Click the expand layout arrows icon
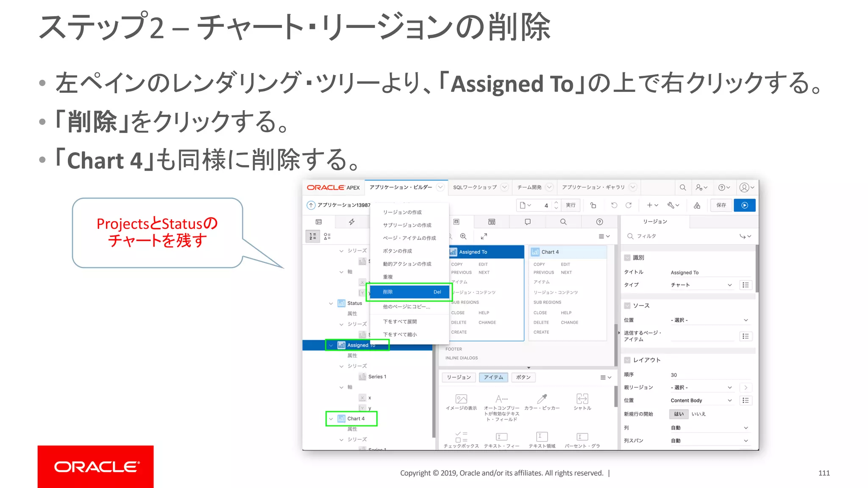The image size is (868, 488). [x=484, y=236]
